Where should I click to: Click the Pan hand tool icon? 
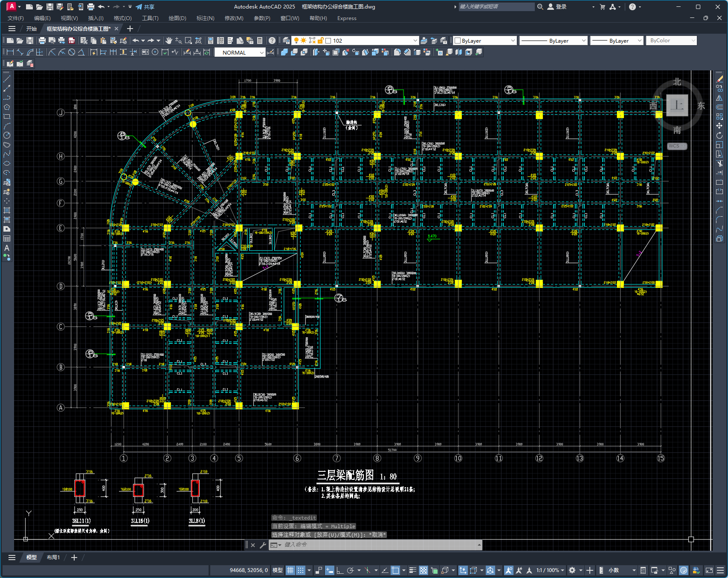169,41
